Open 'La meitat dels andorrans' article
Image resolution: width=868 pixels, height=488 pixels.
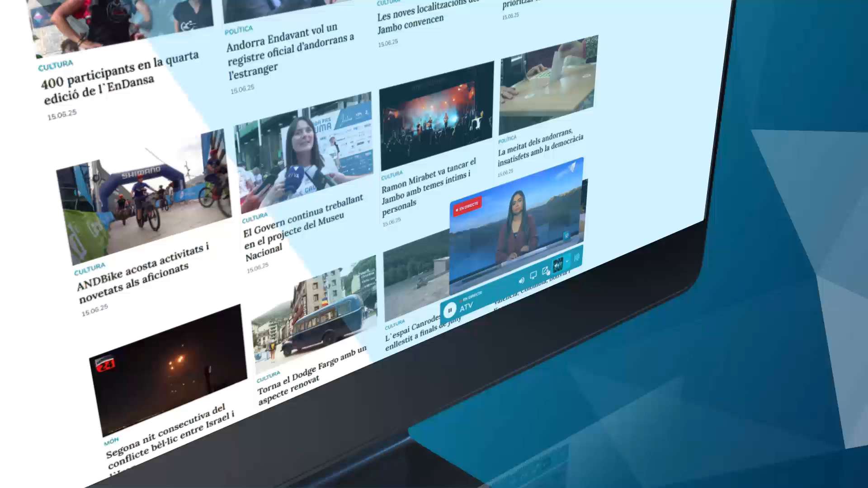pyautogui.click(x=540, y=147)
